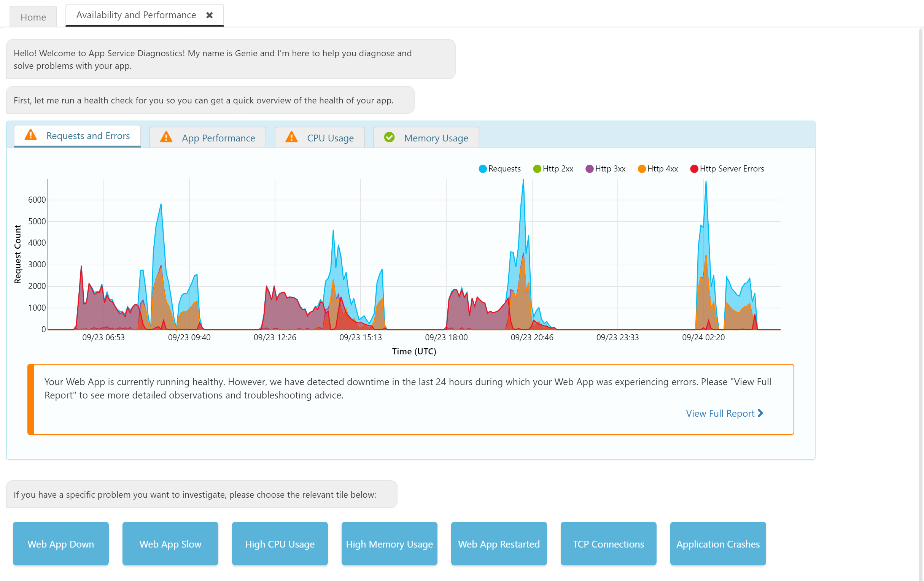Screen dimensions: 924x581
Task: Switch to the Home tab
Action: [x=33, y=17]
